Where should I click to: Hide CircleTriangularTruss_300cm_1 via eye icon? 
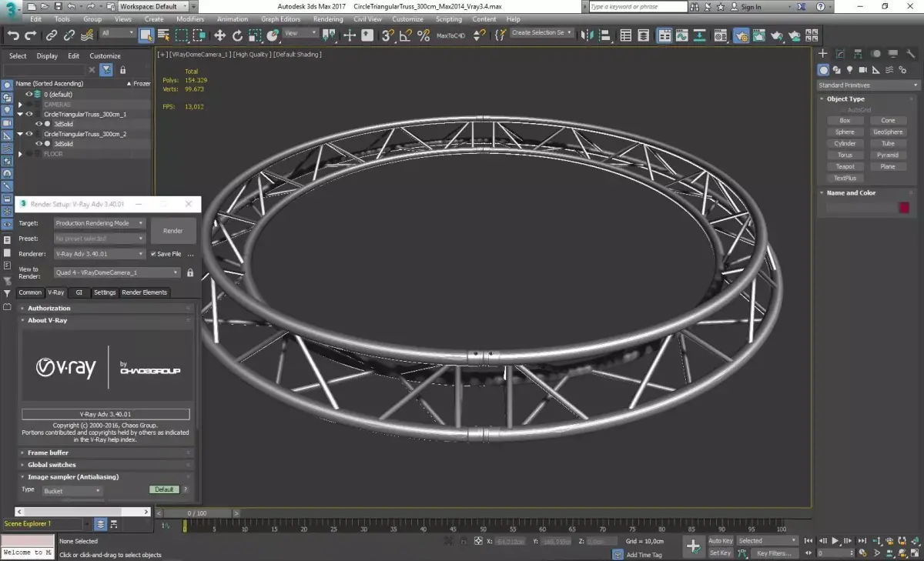click(x=29, y=114)
